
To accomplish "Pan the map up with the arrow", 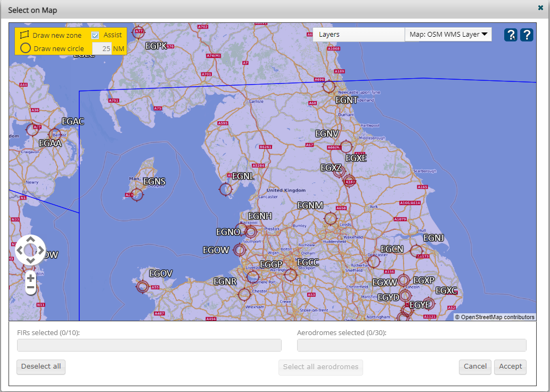I will [30, 239].
